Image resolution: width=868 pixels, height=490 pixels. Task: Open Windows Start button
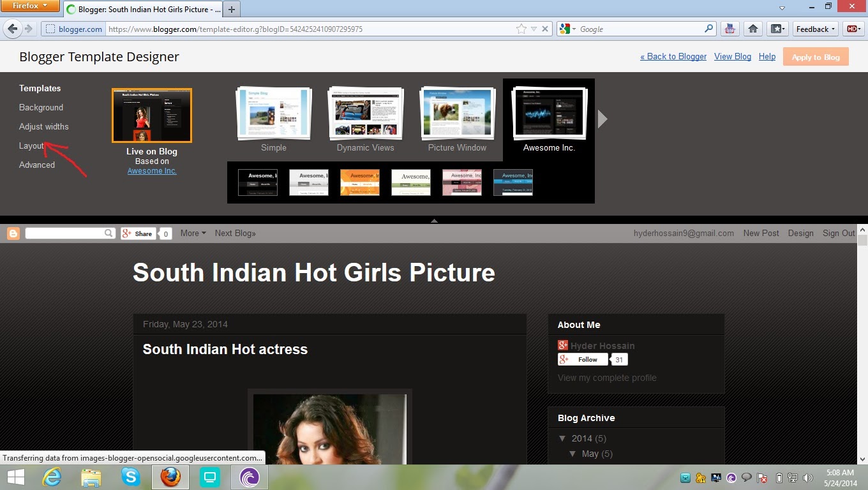tap(15, 477)
